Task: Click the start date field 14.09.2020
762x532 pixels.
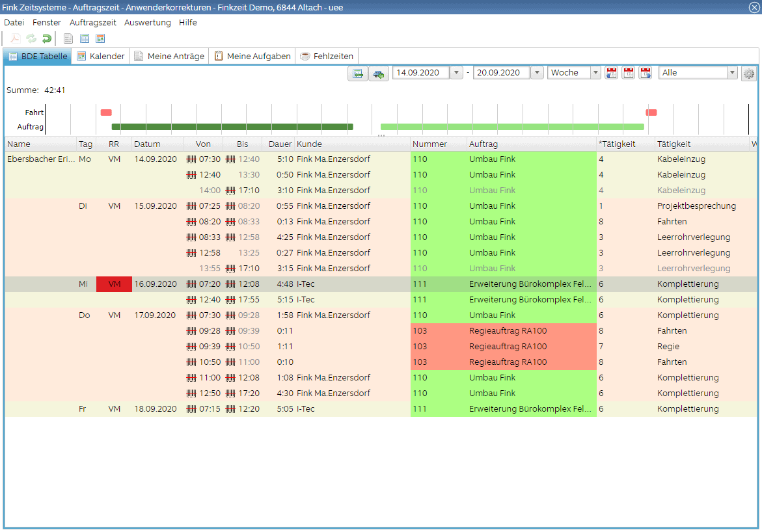Action: coord(421,73)
